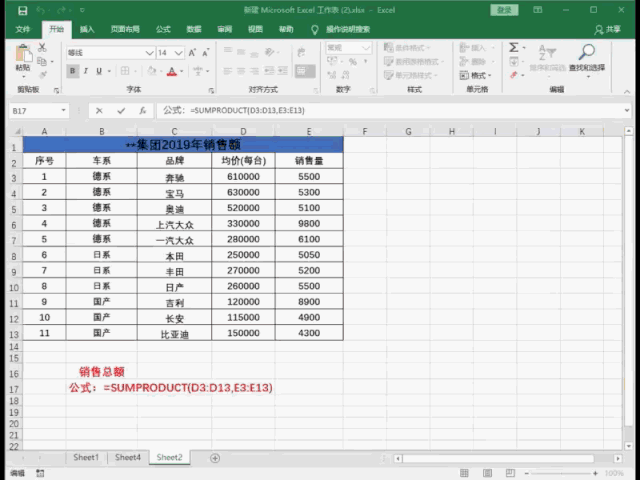640x480 pixels.
Task: Click the Copy icon
Action: (x=42, y=62)
